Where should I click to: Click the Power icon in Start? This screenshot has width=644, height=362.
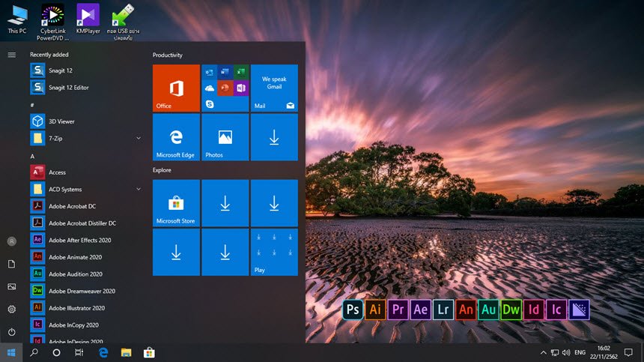coord(11,331)
